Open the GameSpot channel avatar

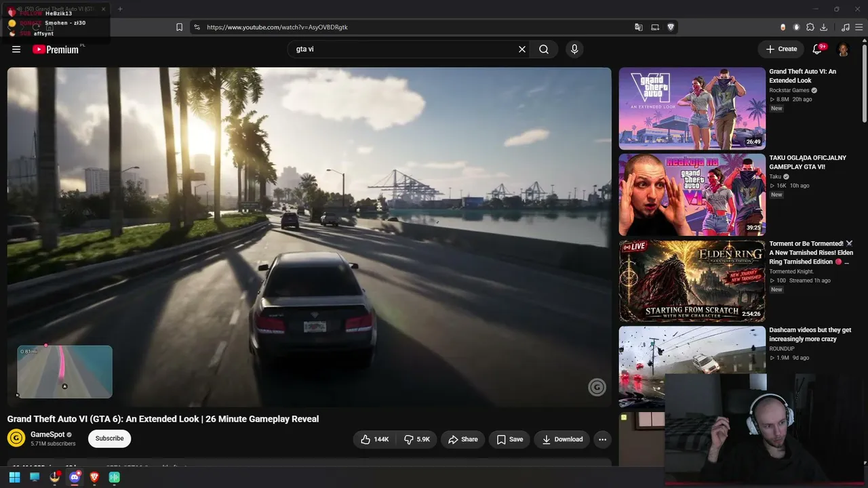[x=16, y=438]
